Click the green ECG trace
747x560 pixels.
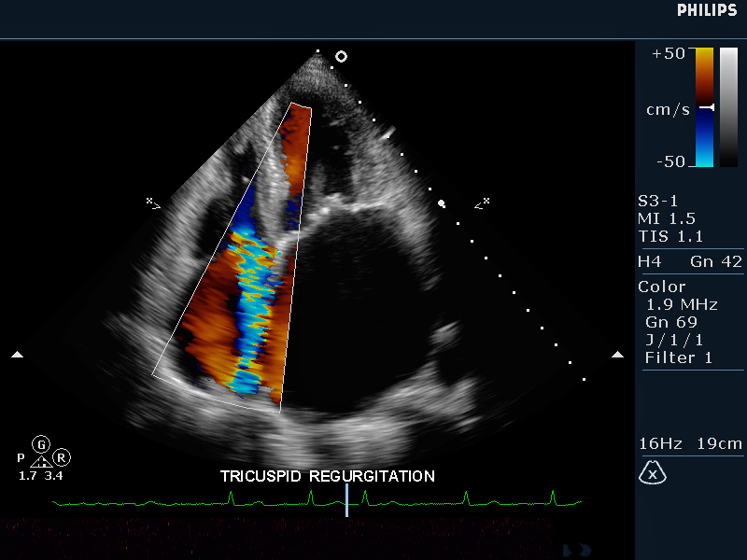click(317, 500)
